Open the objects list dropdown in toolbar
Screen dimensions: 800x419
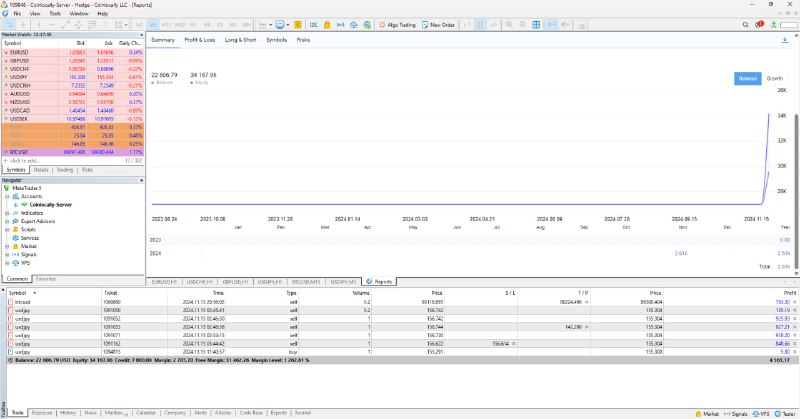point(125,24)
